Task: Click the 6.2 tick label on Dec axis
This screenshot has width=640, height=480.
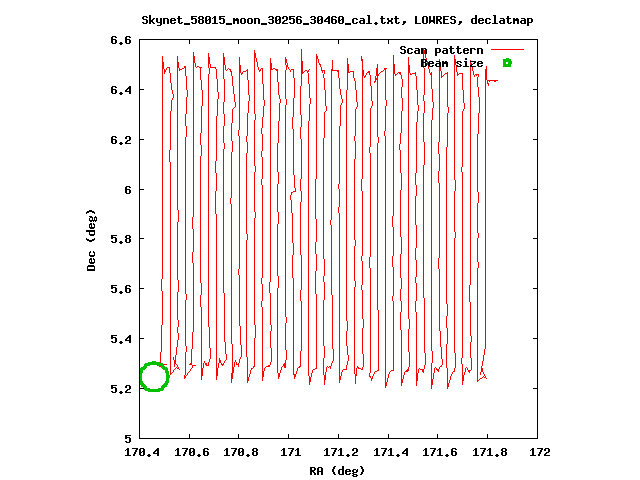Action: coord(121,140)
